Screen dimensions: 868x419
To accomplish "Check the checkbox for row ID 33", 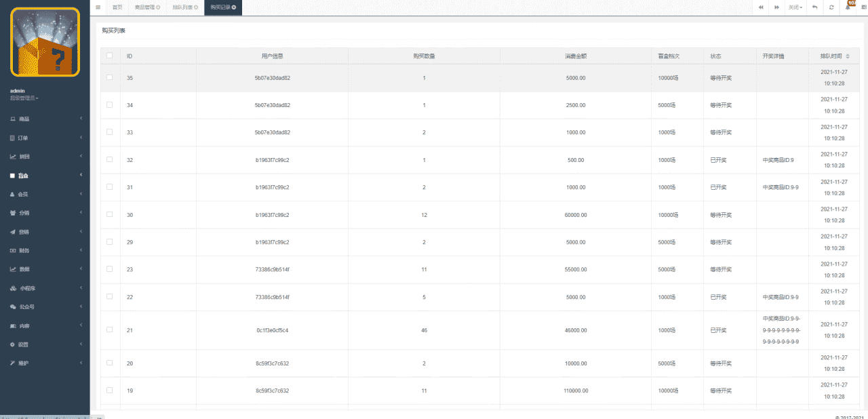I will pyautogui.click(x=110, y=132).
